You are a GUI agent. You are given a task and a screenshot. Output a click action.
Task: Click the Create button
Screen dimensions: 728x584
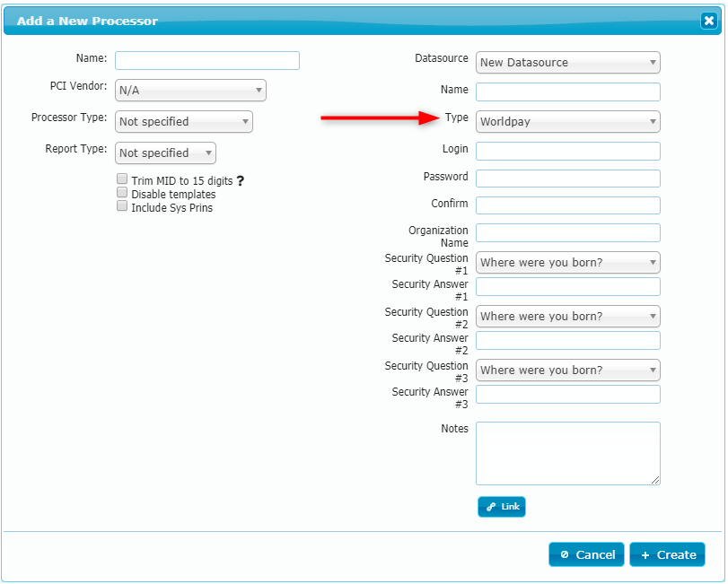coord(667,555)
